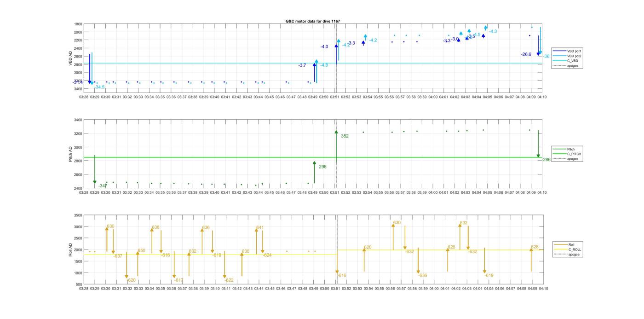Click the '-26.6' VBD value label
Screen dimensions: 644x319
(x=526, y=54)
